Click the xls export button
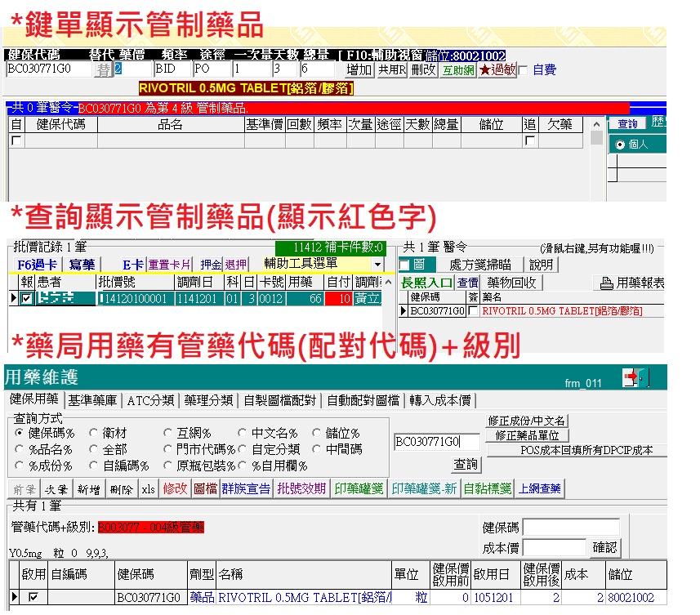This screenshot has height=615, width=700. coord(148,488)
